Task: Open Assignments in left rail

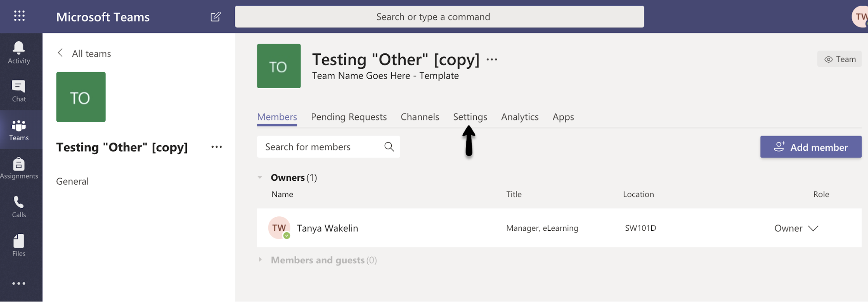Action: (19, 168)
